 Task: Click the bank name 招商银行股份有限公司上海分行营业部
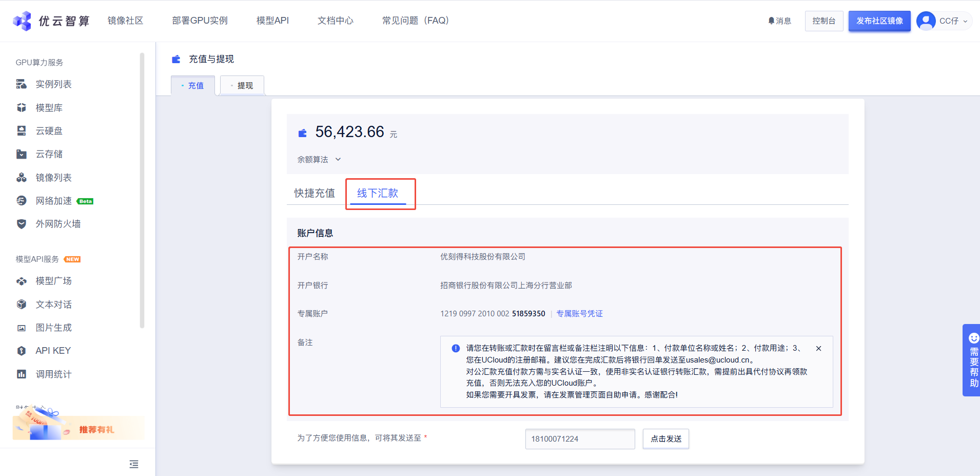pos(506,285)
